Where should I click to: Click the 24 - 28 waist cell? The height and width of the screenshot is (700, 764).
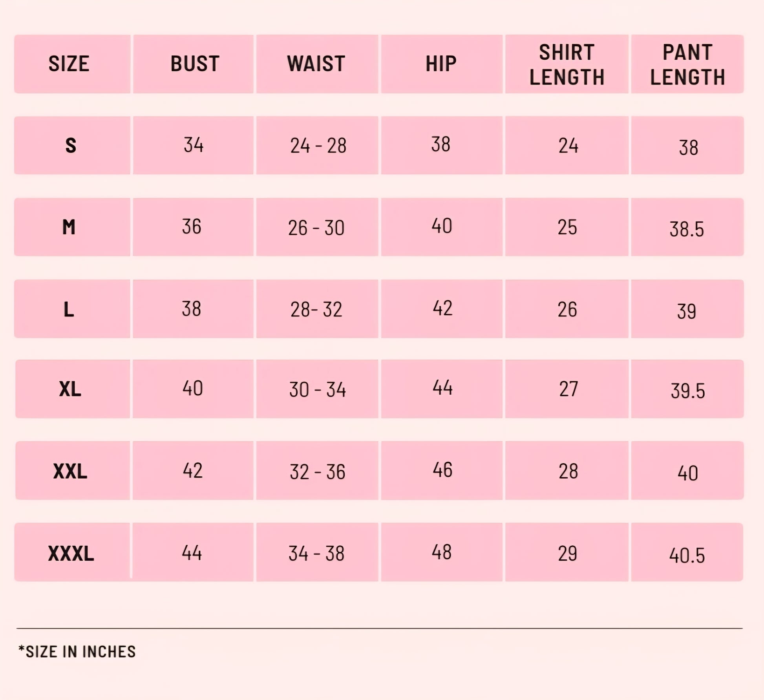click(x=317, y=145)
